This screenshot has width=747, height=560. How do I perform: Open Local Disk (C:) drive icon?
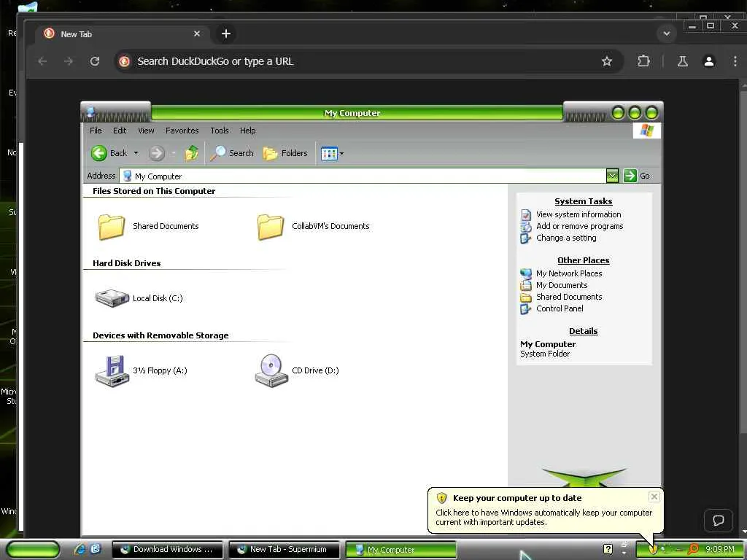click(112, 298)
